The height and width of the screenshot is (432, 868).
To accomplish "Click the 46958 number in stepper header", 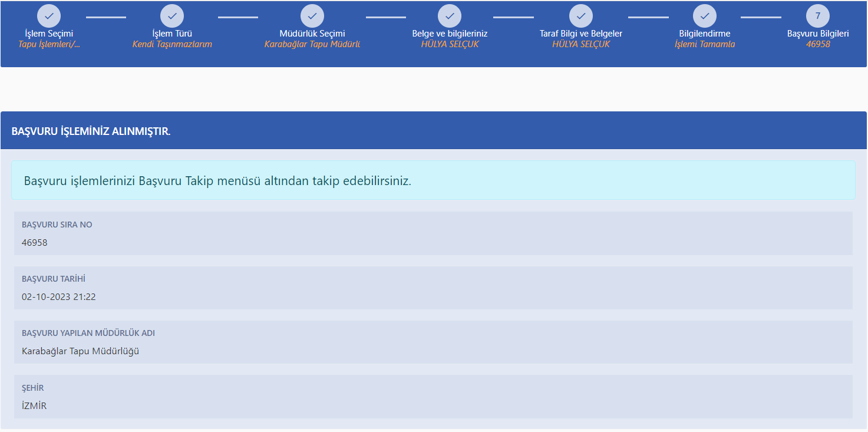I will [818, 44].
